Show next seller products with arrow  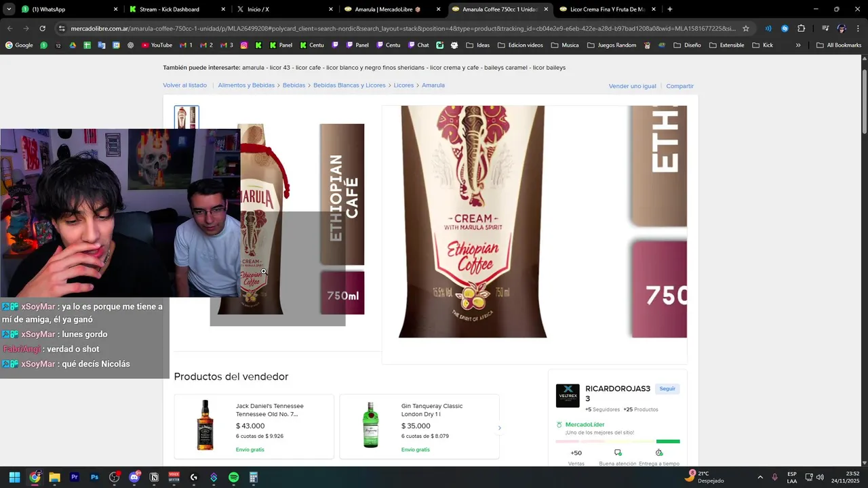click(500, 428)
